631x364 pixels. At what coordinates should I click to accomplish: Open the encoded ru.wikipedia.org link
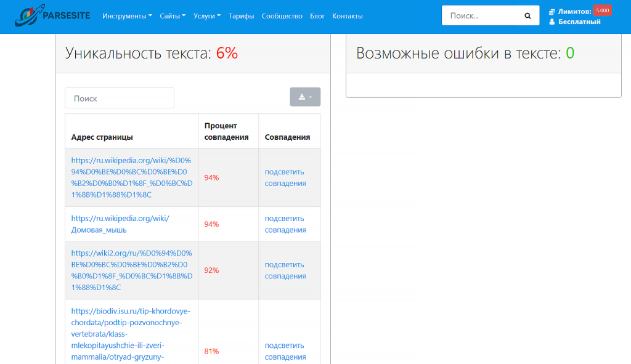pyautogui.click(x=132, y=177)
